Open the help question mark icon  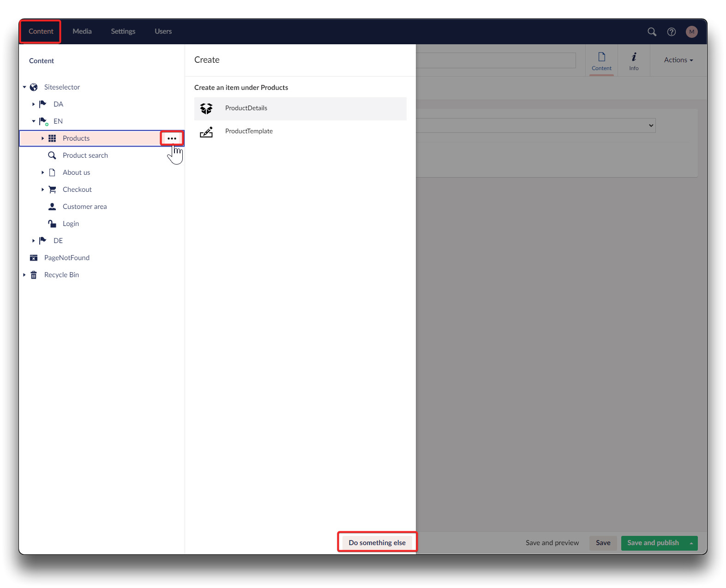(672, 32)
